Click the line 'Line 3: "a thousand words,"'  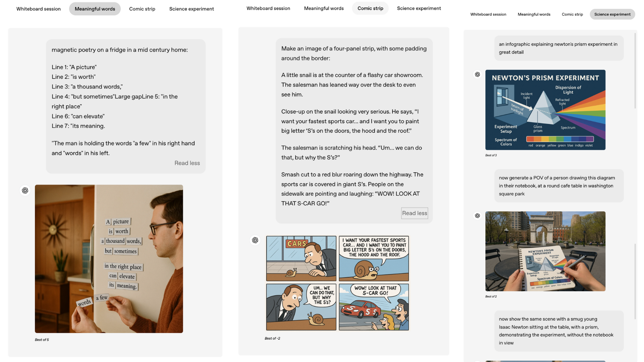click(x=87, y=86)
